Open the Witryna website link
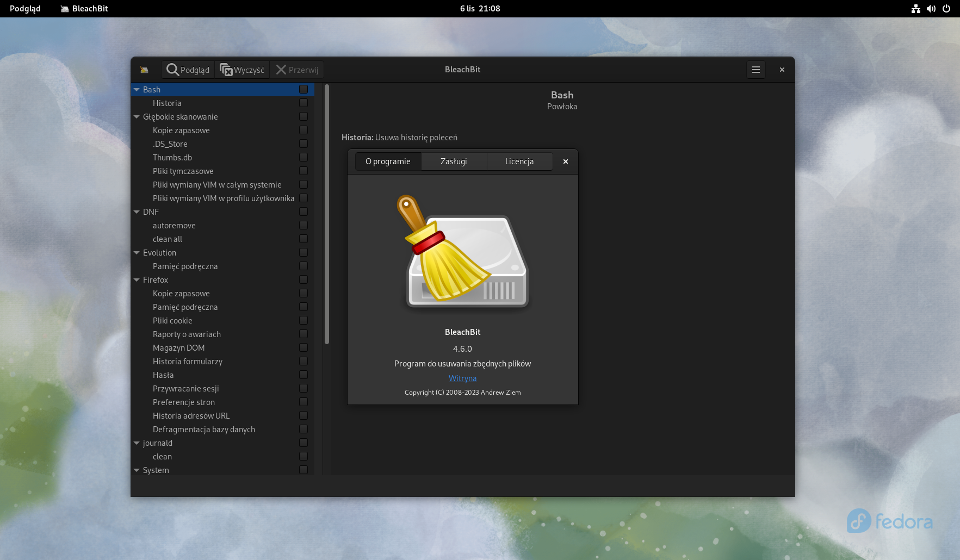 pyautogui.click(x=462, y=378)
